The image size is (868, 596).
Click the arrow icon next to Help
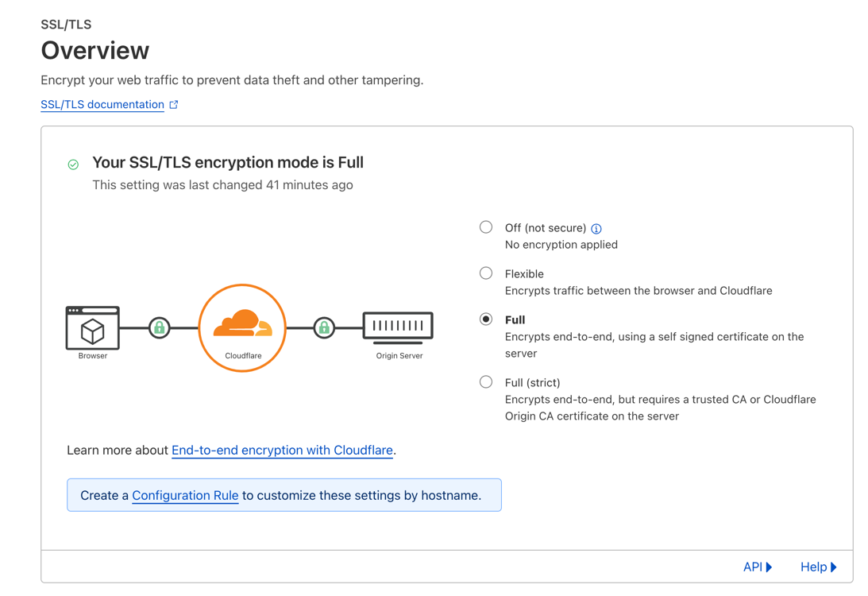coord(834,567)
